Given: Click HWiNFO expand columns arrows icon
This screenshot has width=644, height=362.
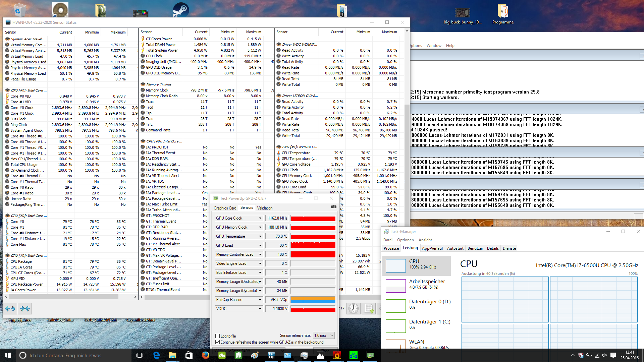Looking at the screenshot, I should pos(10,308).
